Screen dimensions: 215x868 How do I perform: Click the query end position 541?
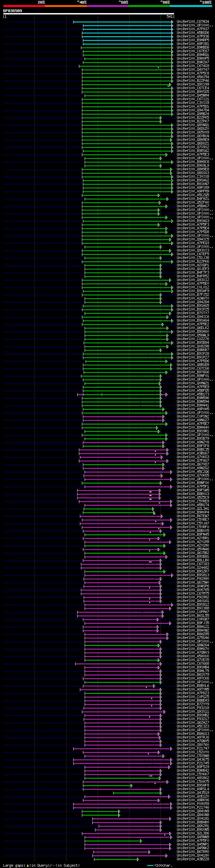pos(169,16)
